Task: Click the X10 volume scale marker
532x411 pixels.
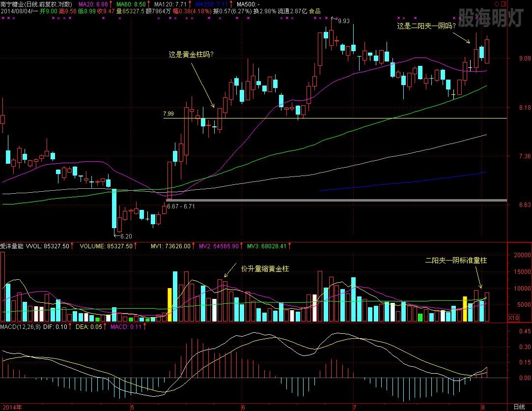Action: (513, 318)
